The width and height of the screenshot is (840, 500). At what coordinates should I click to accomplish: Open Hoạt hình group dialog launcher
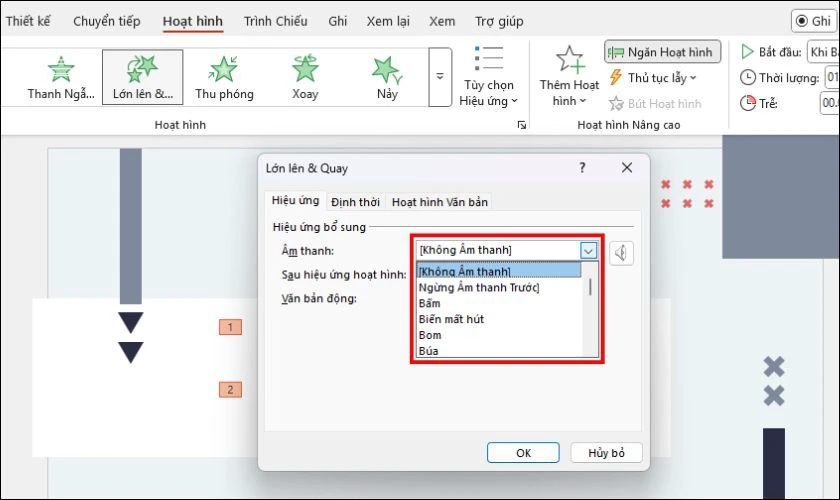[521, 125]
